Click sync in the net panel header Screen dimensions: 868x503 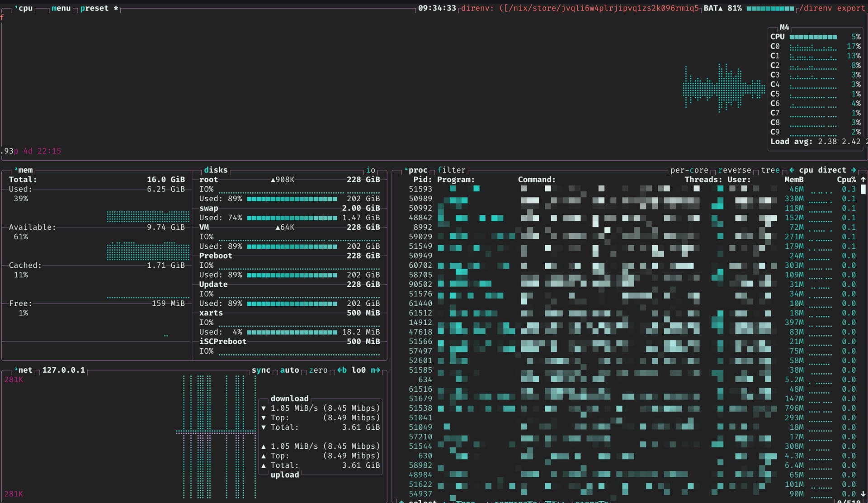pos(261,370)
